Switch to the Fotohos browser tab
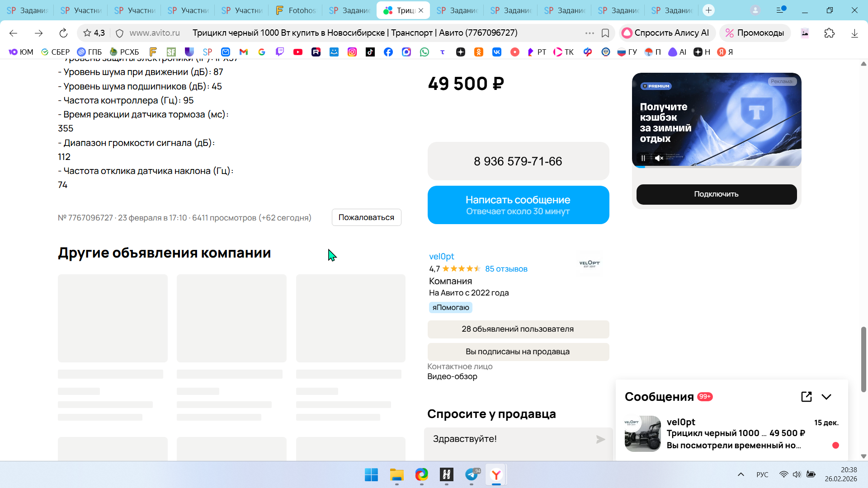The height and width of the screenshot is (488, 868). [296, 10]
